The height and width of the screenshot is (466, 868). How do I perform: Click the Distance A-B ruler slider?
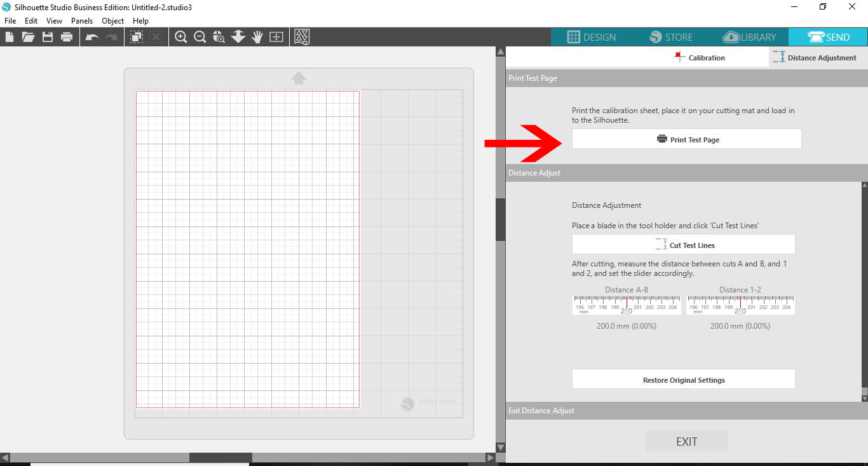click(x=627, y=305)
